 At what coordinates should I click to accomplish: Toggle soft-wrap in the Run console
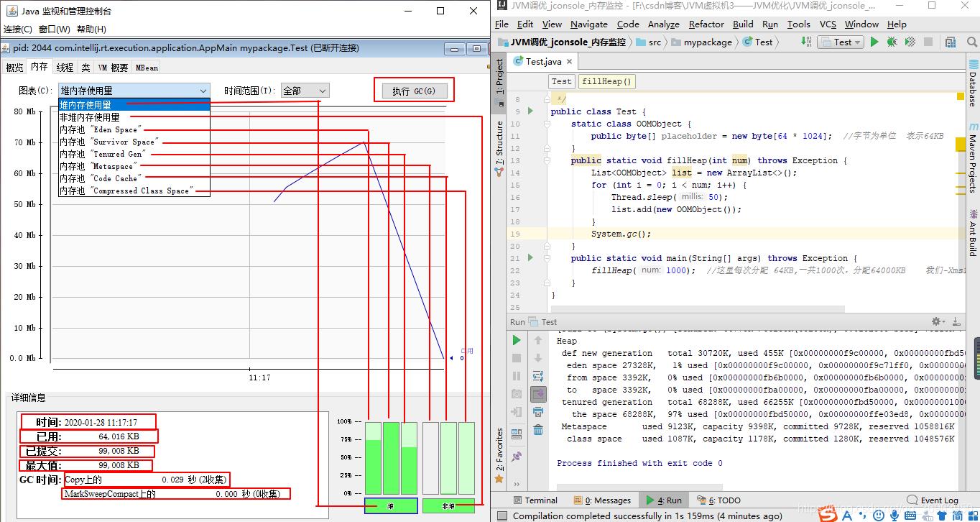point(538,376)
